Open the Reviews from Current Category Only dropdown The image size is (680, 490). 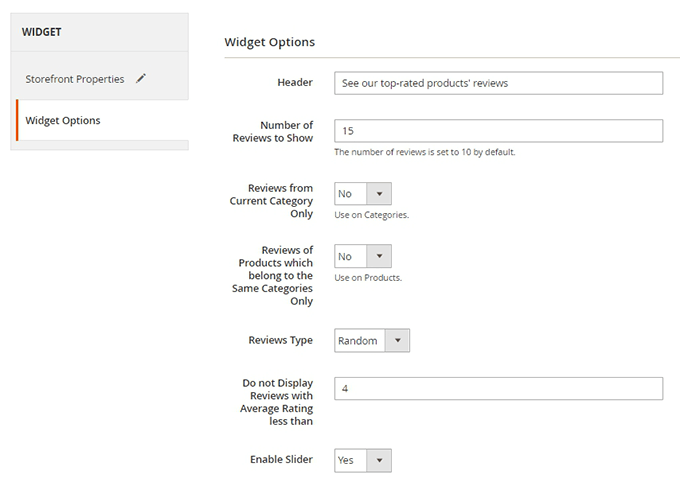(363, 194)
